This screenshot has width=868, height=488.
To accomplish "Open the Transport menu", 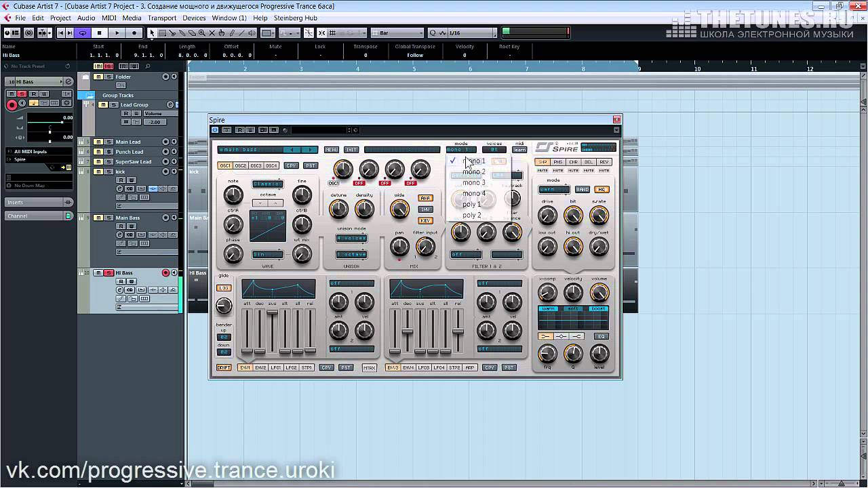I will click(162, 18).
